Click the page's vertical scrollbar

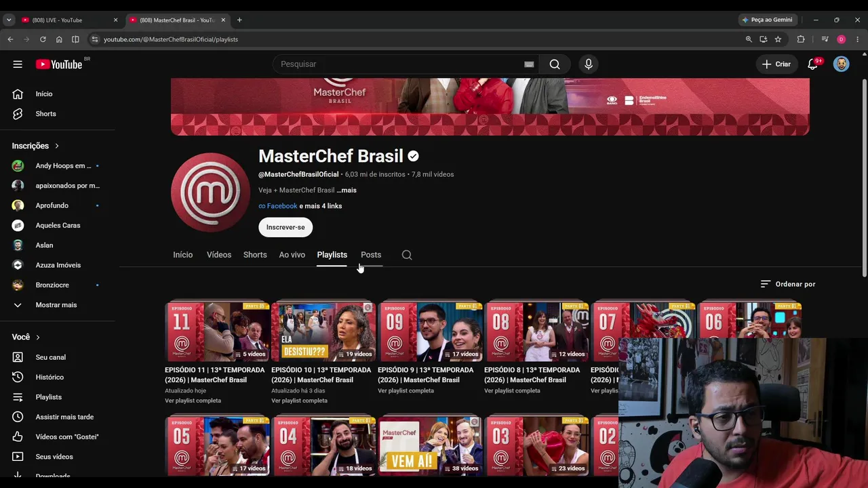[864, 176]
